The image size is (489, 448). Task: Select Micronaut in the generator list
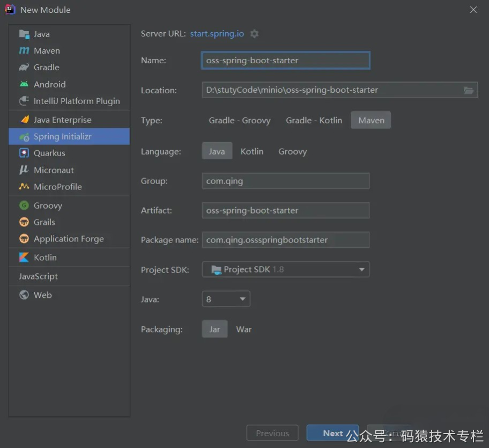pyautogui.click(x=69, y=170)
